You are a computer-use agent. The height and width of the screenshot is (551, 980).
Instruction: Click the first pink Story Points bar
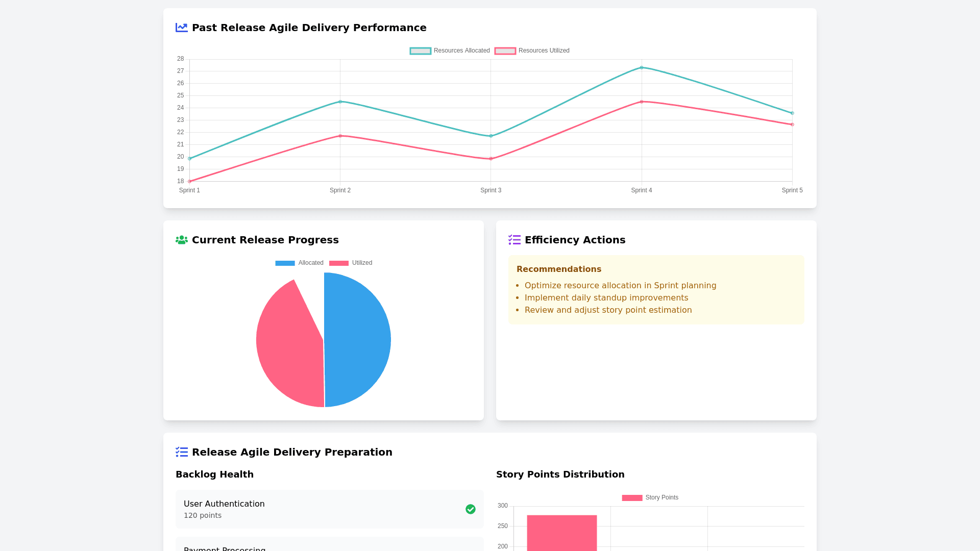coord(561,533)
